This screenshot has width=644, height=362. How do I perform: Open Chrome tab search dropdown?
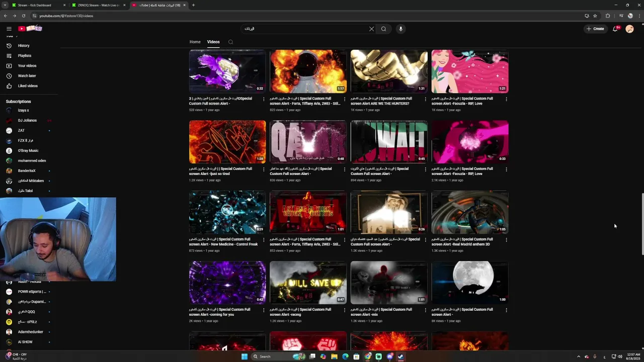click(x=5, y=5)
